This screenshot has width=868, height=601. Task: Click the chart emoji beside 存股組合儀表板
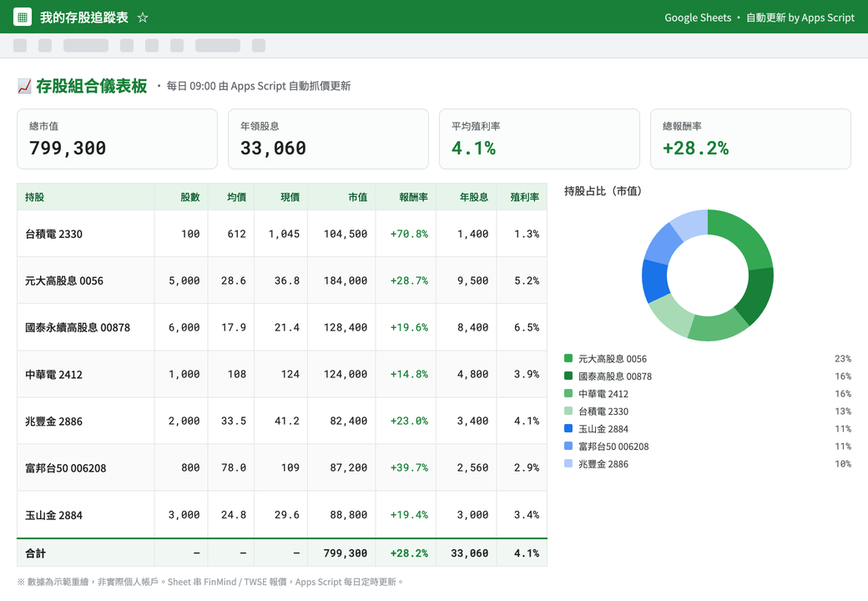24,86
